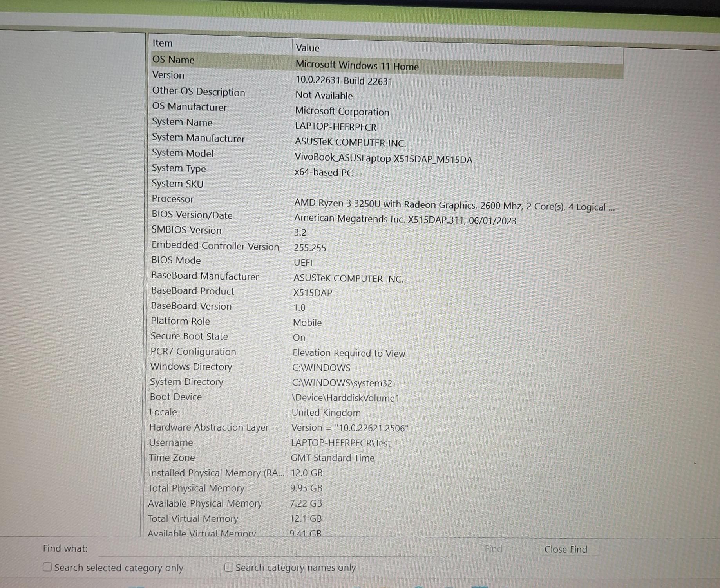Image resolution: width=720 pixels, height=588 pixels.
Task: Choose the Time Zone row
Action: (x=172, y=458)
